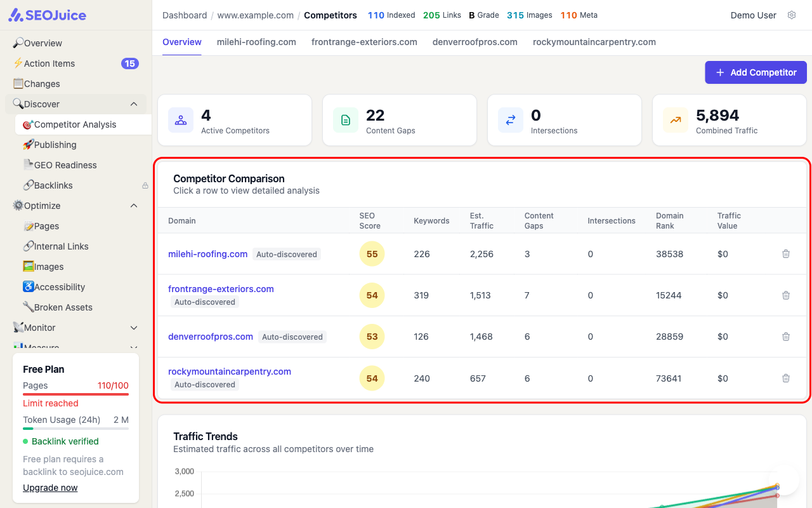Click the Add Competitor button
Viewport: 812px width, 508px height.
[756, 72]
